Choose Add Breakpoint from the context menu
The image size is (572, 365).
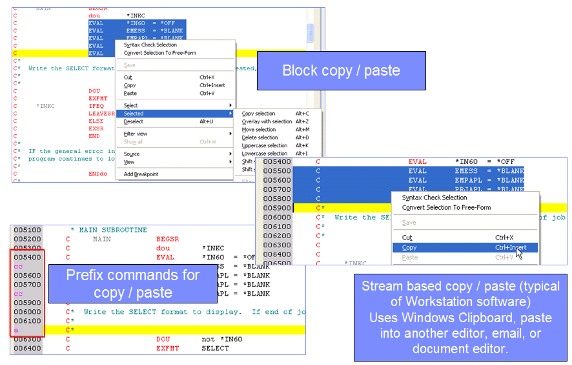pyautogui.click(x=141, y=174)
